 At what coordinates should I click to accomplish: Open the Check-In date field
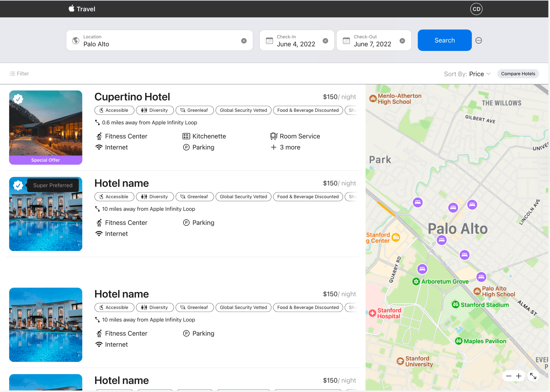click(x=297, y=40)
